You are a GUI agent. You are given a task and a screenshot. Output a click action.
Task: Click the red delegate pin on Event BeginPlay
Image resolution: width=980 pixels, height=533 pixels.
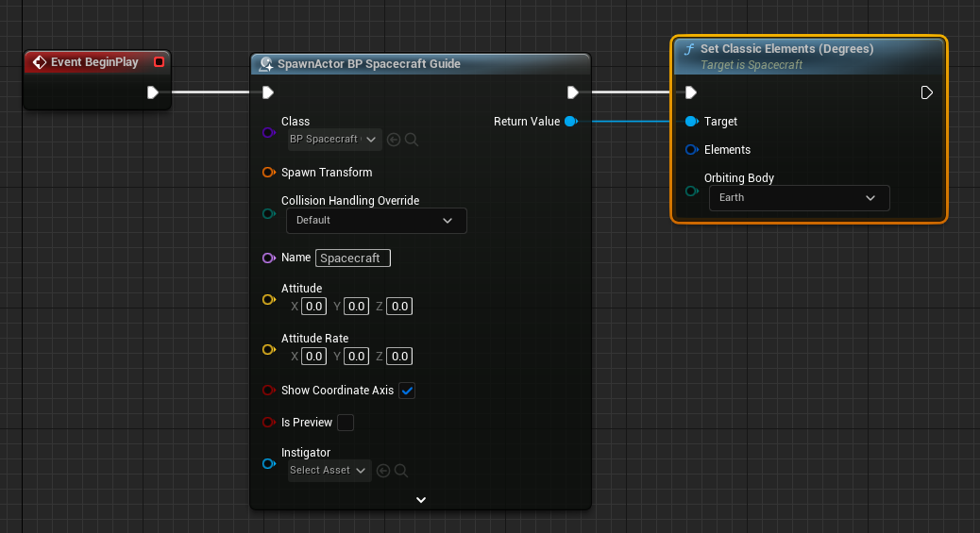(x=159, y=62)
